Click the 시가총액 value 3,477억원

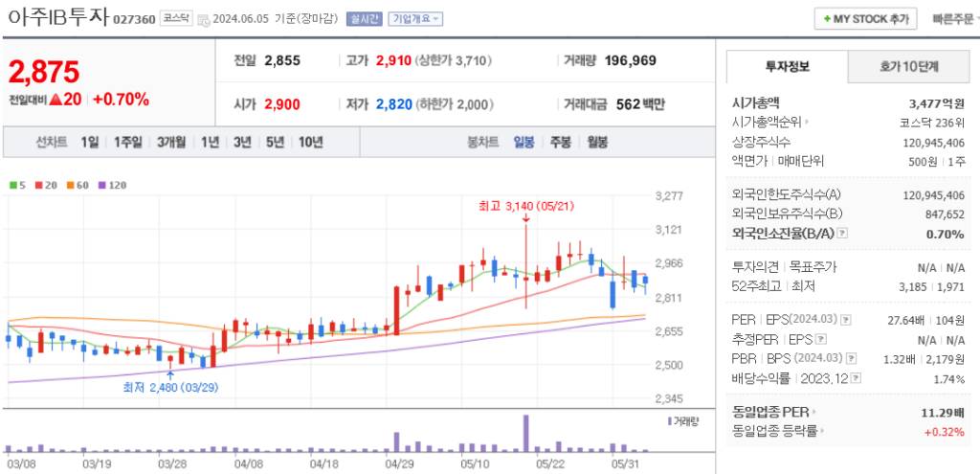click(937, 103)
